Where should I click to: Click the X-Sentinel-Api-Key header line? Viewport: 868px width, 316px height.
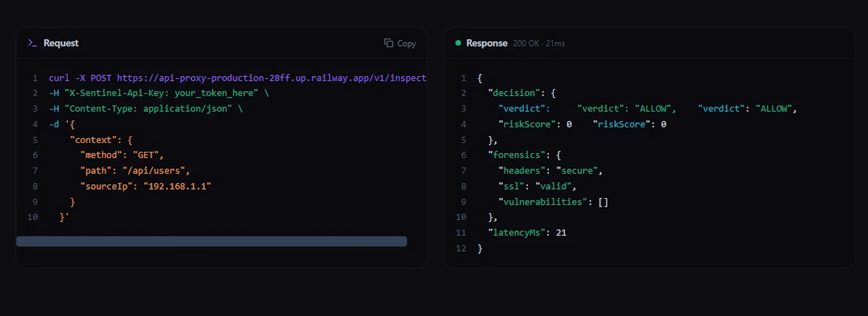159,93
